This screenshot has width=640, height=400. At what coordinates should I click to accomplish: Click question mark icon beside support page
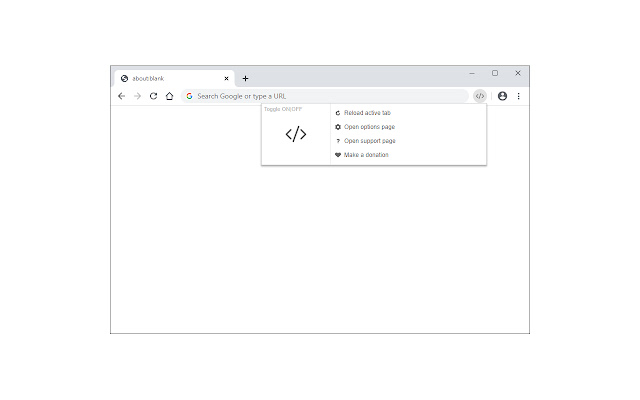coord(338,141)
